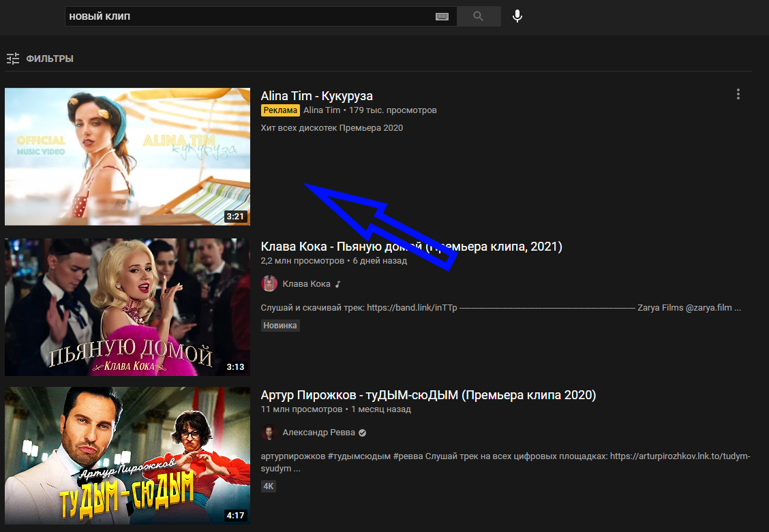The width and height of the screenshot is (769, 532).
Task: Start voice search with microphone icon
Action: point(517,16)
